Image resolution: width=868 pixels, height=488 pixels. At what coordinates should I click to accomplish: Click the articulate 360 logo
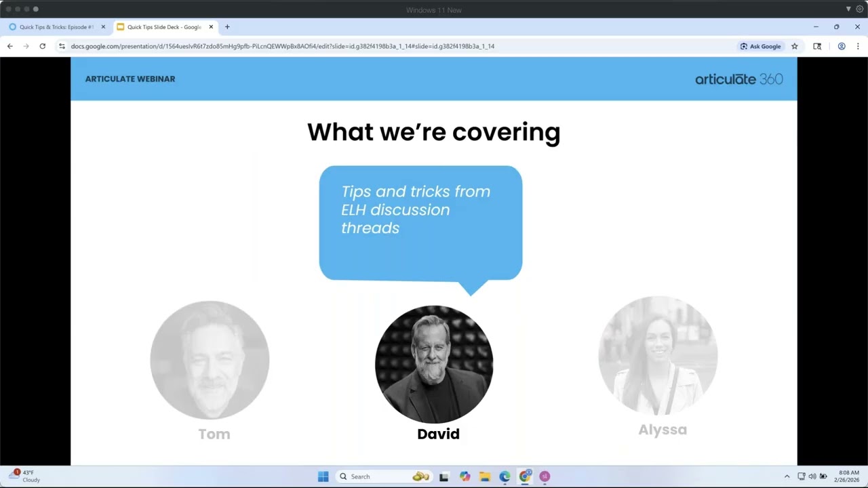click(738, 79)
